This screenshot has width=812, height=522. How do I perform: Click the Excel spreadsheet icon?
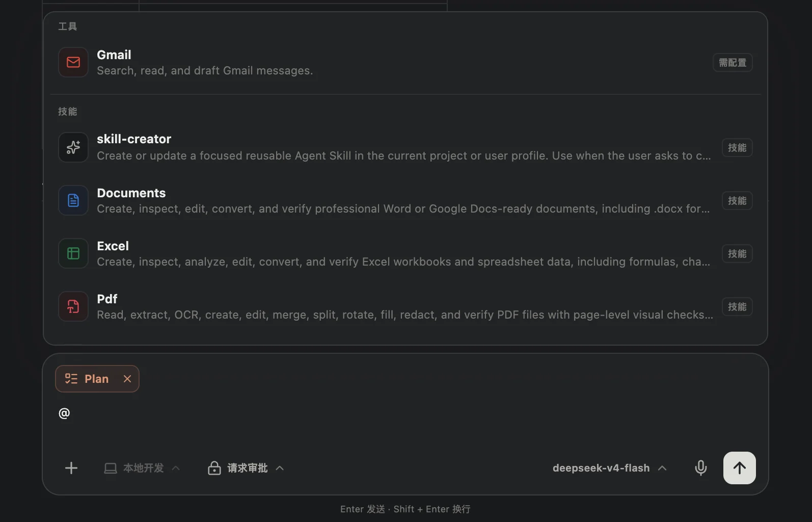(73, 253)
